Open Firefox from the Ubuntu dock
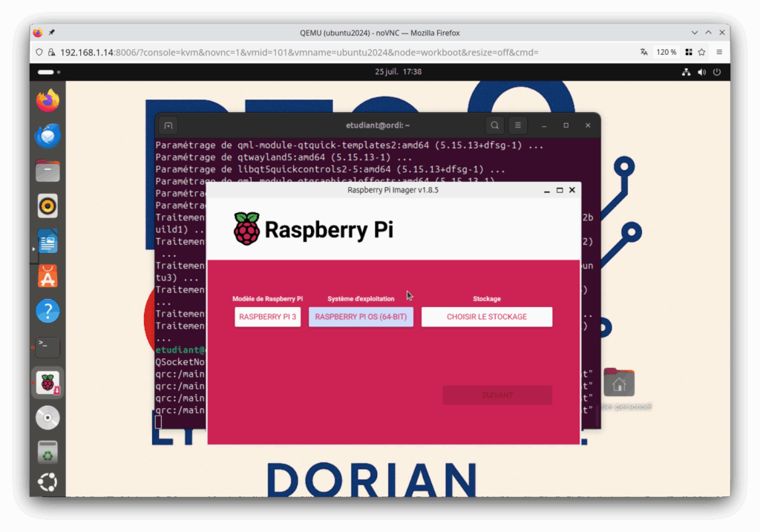Screen dimensions: 760x532 point(47,100)
